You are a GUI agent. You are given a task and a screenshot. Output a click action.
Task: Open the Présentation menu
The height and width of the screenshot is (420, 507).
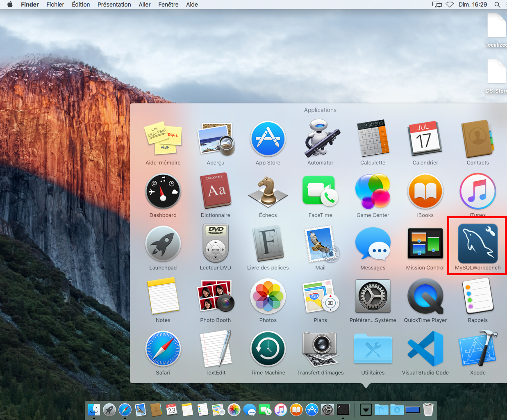pyautogui.click(x=114, y=5)
